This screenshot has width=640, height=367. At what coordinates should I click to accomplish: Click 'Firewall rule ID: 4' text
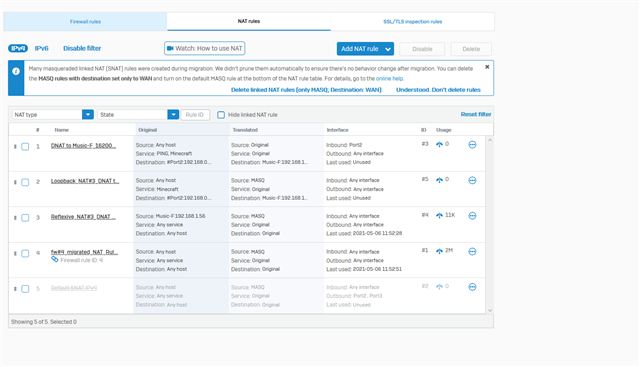[x=82, y=260]
